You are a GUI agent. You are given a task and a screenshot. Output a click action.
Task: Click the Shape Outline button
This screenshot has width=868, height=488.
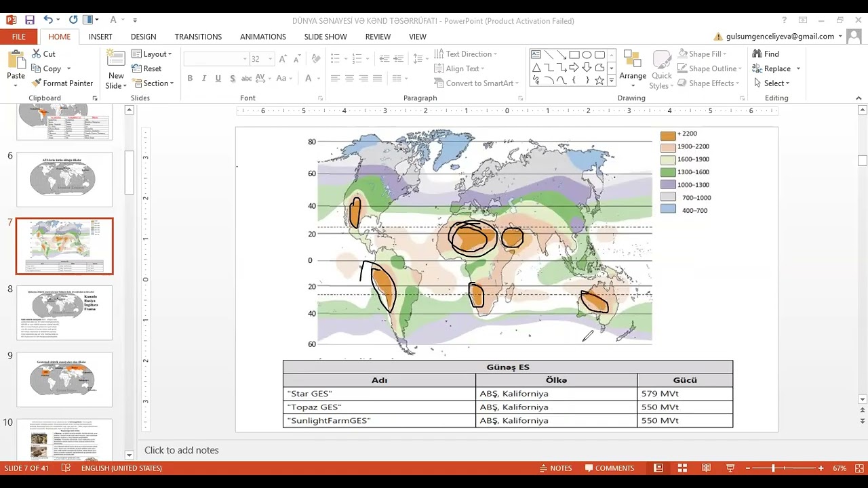coord(710,68)
